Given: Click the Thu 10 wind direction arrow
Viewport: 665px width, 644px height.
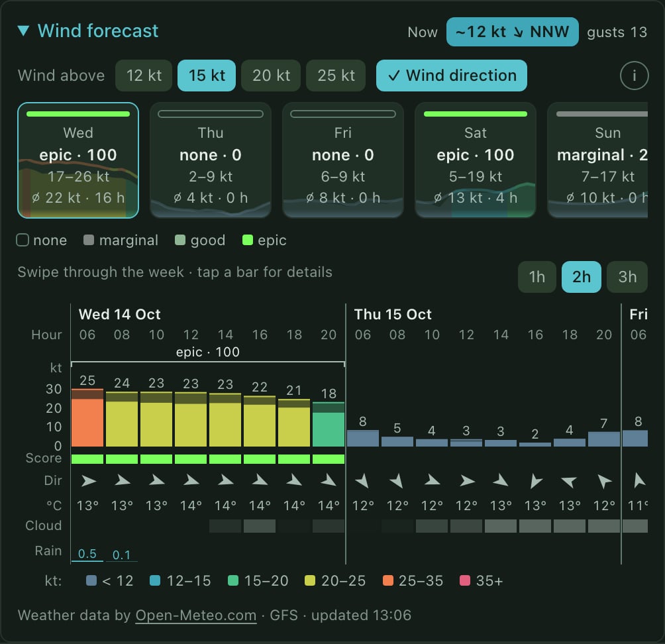Looking at the screenshot, I should (432, 480).
